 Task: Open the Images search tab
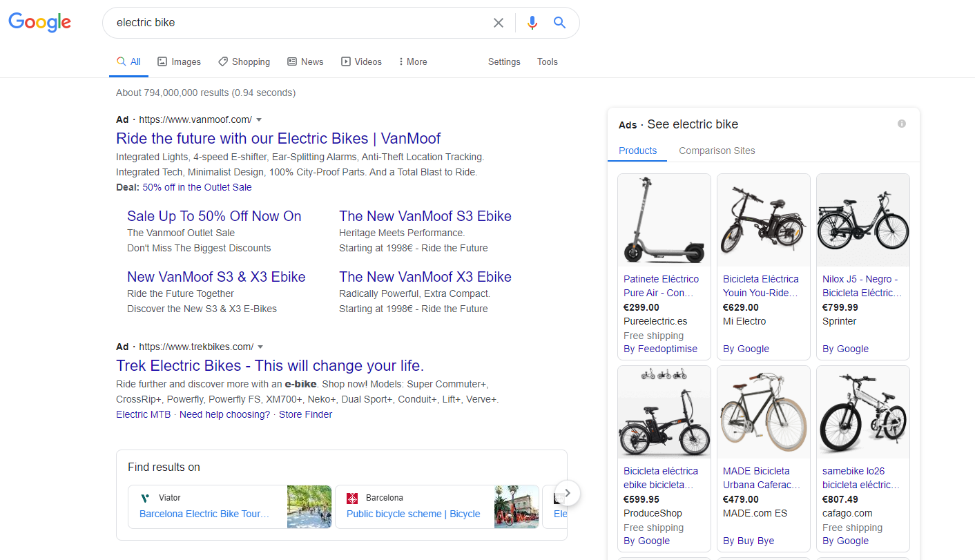(179, 61)
